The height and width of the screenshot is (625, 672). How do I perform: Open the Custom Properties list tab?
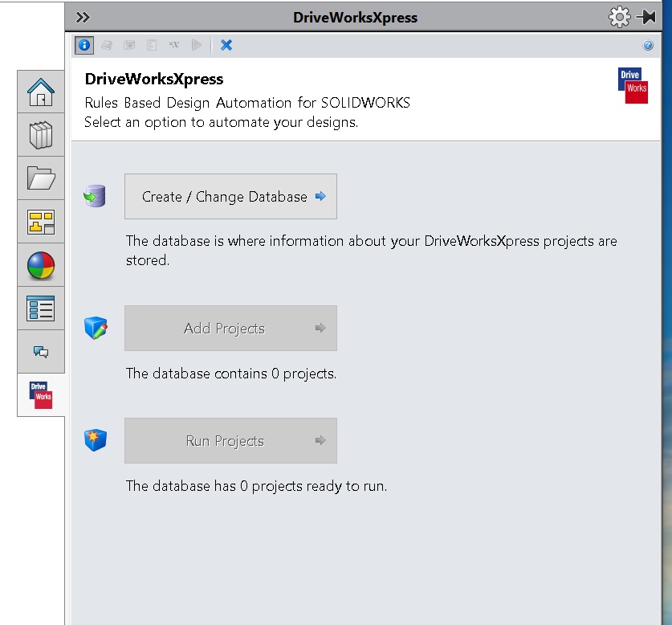tap(41, 308)
